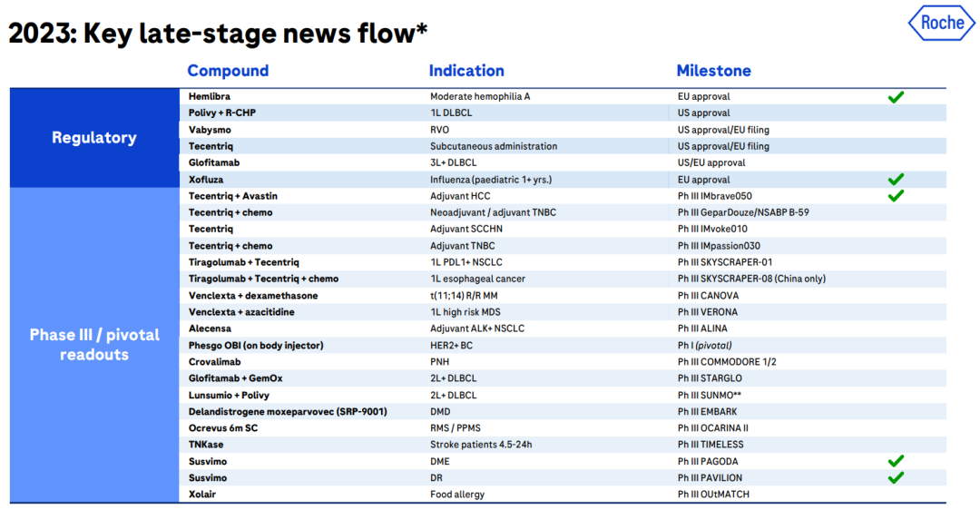Click the 'Polivy + R-CHP' compound cell
Screen dimensions: 980x510
[222, 113]
